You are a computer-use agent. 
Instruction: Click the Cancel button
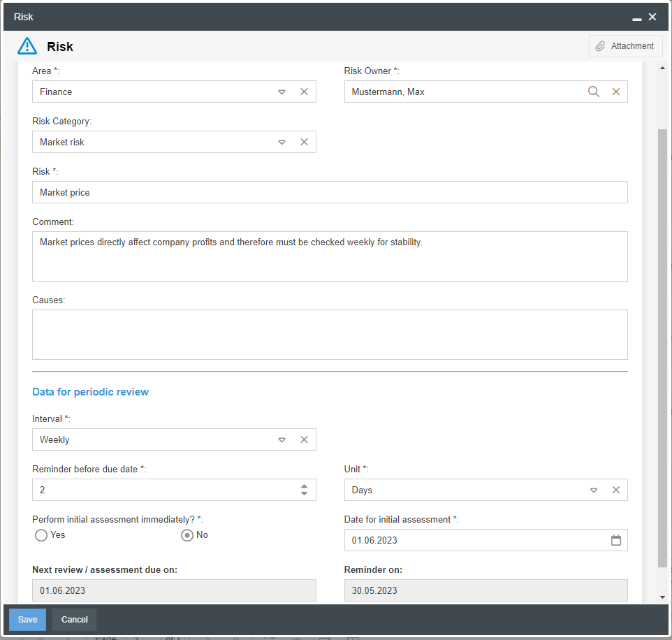(75, 620)
